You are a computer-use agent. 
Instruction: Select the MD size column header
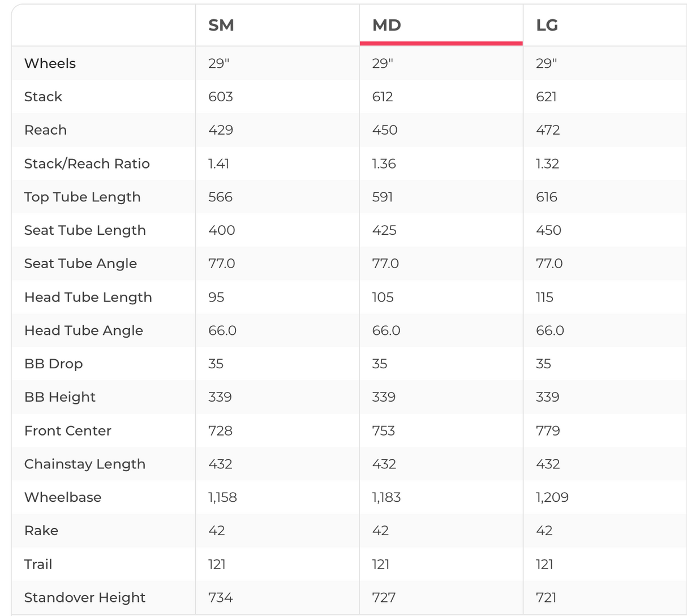(387, 25)
